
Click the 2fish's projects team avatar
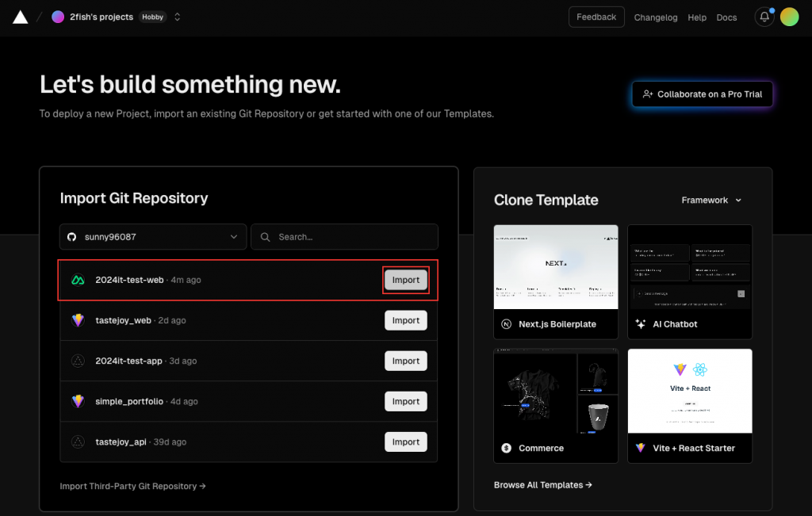[x=58, y=17]
